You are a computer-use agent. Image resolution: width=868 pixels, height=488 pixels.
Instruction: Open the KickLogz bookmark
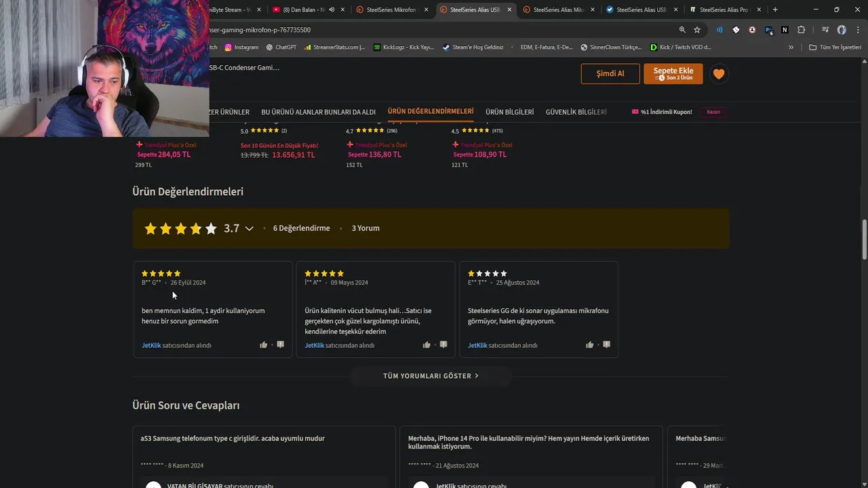[403, 47]
